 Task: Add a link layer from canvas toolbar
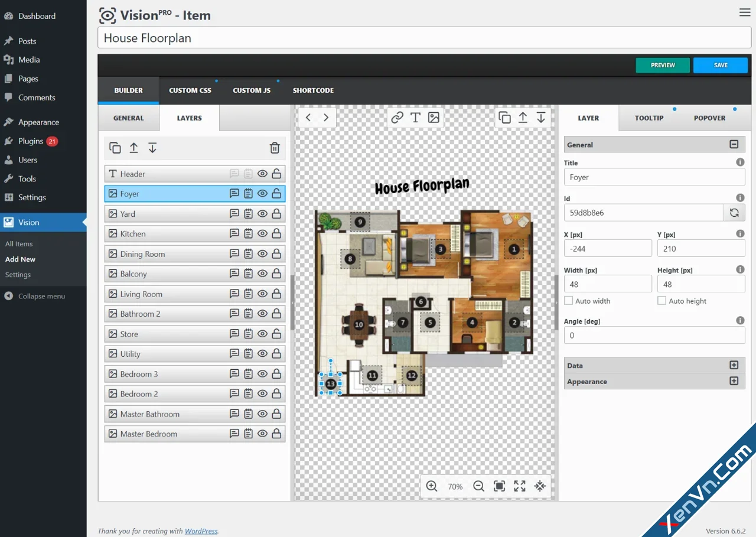tap(397, 118)
